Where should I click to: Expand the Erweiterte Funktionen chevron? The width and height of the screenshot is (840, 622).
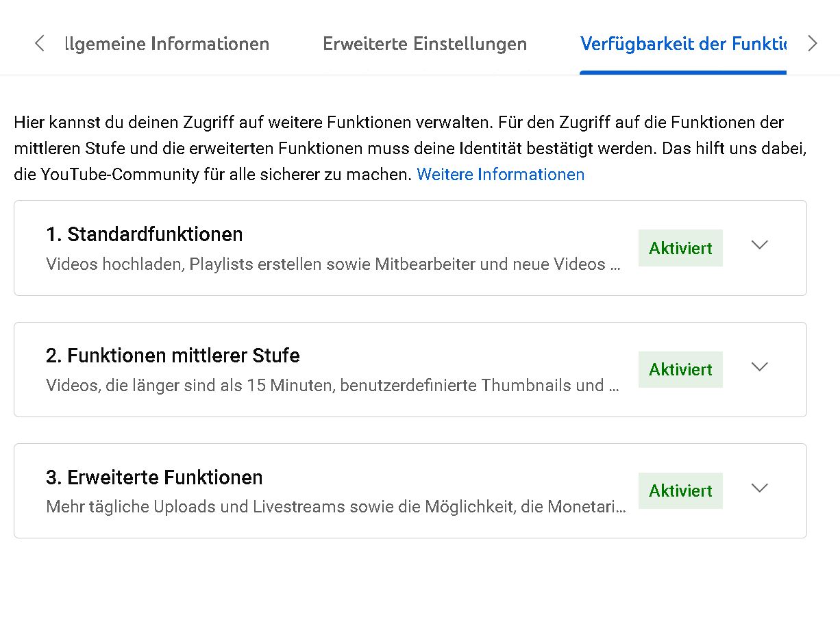pyautogui.click(x=759, y=488)
